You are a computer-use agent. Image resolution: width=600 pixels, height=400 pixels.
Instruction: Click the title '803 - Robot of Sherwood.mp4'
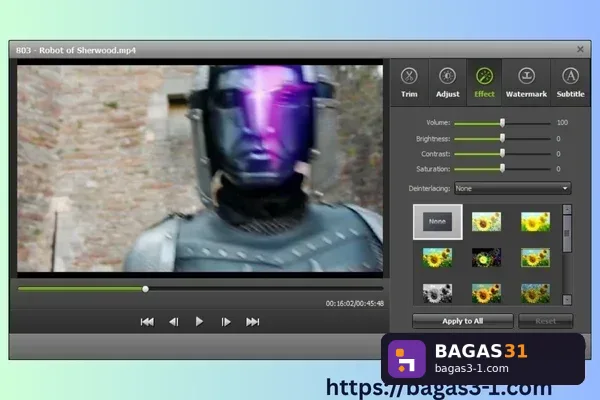(76, 50)
